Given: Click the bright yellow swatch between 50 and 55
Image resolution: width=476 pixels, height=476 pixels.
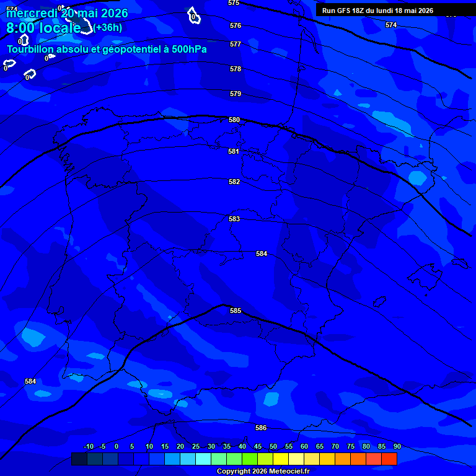Looking at the screenshot, I should coord(281,459).
